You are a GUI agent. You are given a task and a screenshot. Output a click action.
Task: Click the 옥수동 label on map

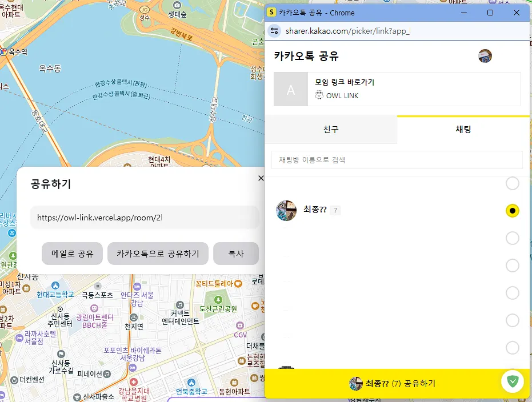pyautogui.click(x=50, y=69)
